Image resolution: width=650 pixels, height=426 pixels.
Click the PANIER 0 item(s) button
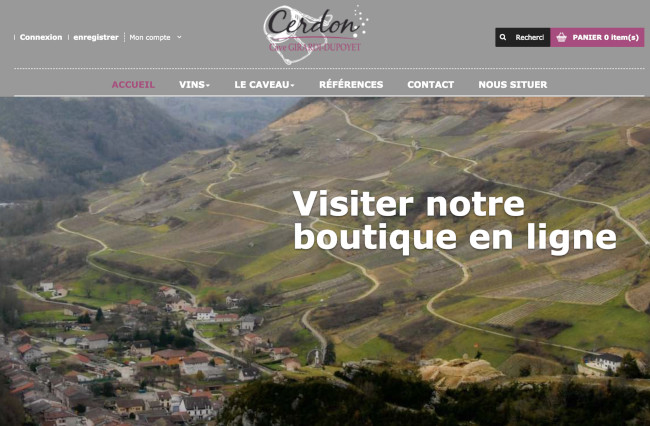coord(597,37)
